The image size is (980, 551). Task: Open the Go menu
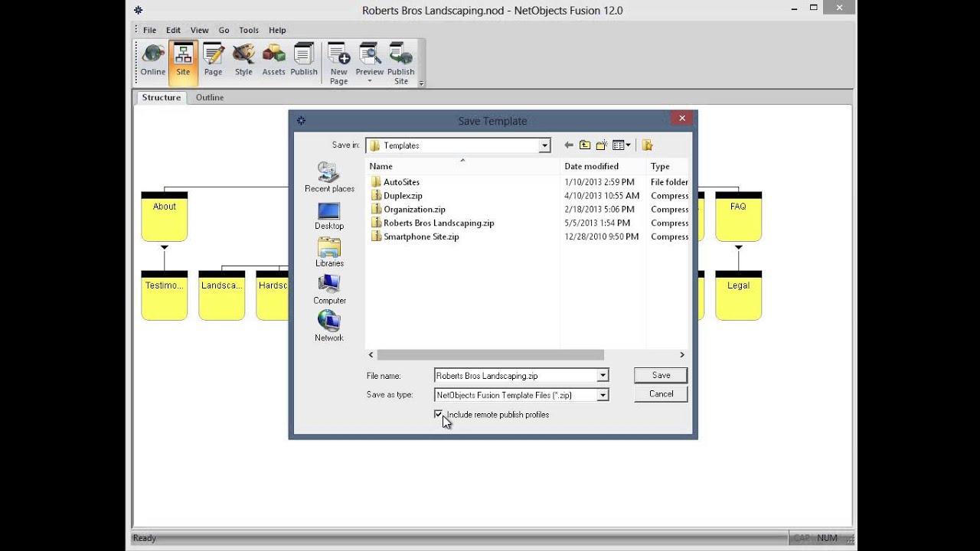click(x=224, y=31)
